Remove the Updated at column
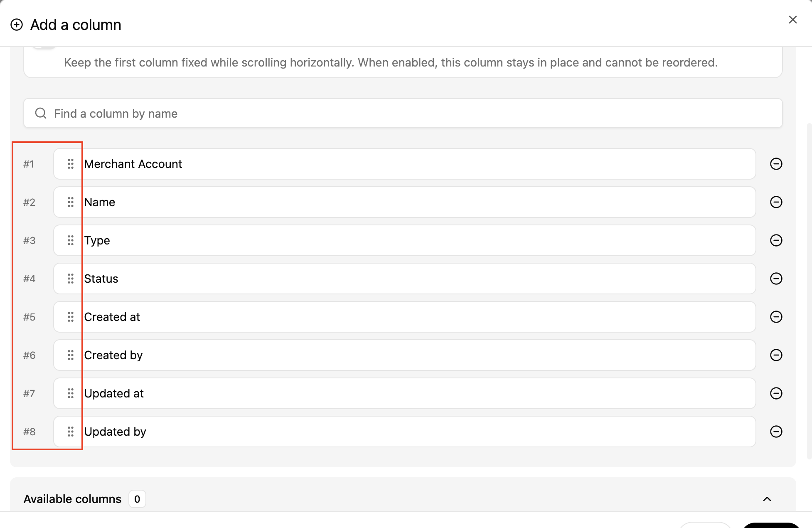This screenshot has width=812, height=528. tap(776, 393)
